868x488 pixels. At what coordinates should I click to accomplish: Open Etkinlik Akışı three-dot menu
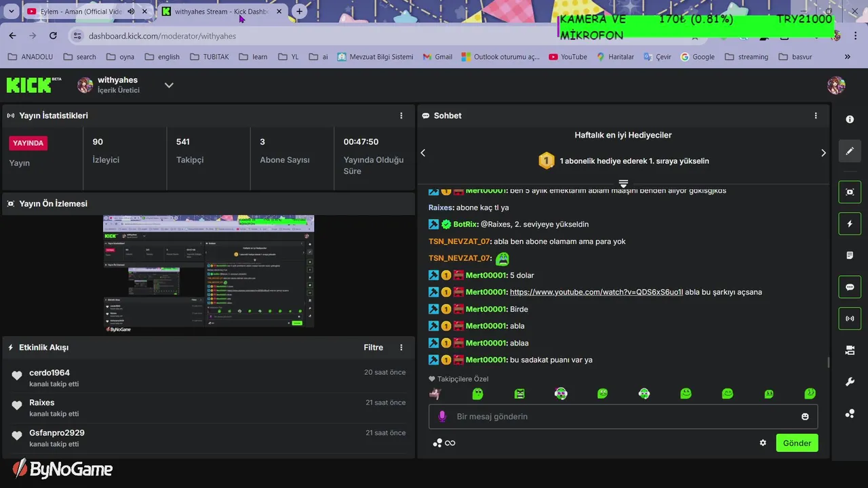point(401,348)
